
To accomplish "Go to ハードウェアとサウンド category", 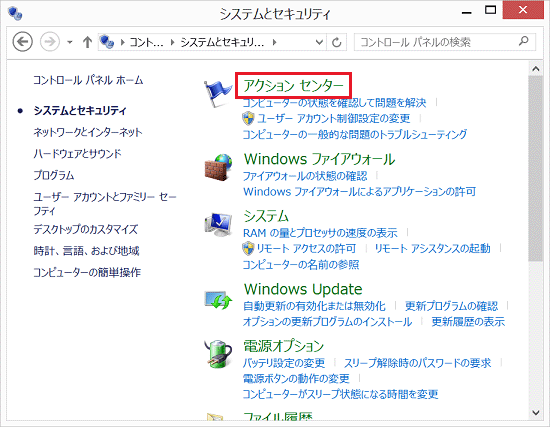I will (x=78, y=154).
